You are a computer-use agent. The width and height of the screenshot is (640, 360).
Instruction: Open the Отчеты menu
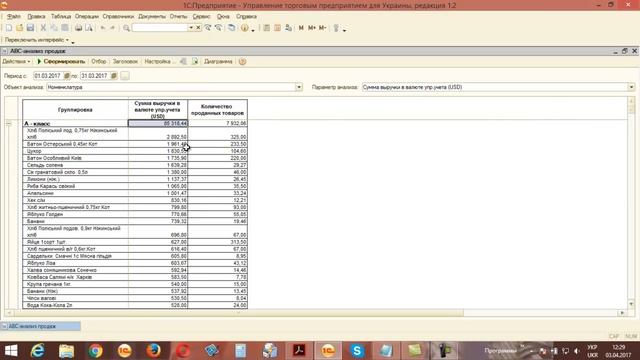click(x=178, y=16)
